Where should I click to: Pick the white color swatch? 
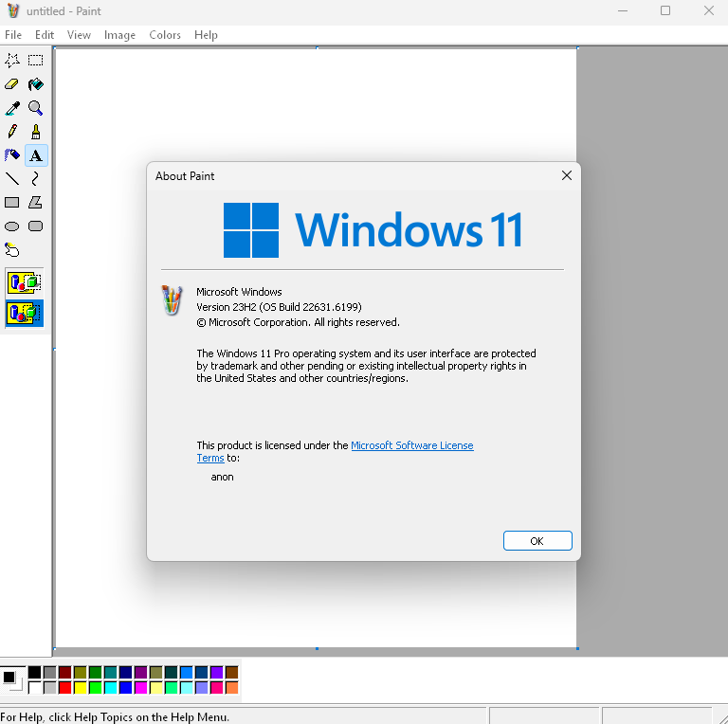[34, 687]
